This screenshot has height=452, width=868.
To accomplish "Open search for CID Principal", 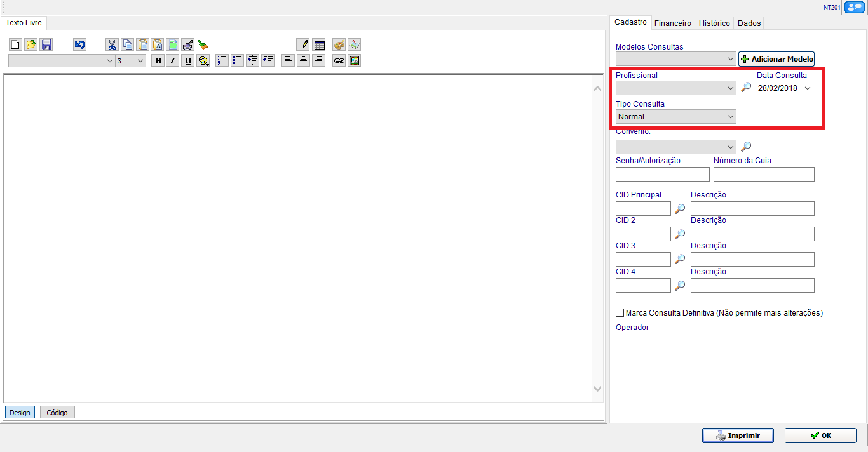I will pyautogui.click(x=680, y=209).
